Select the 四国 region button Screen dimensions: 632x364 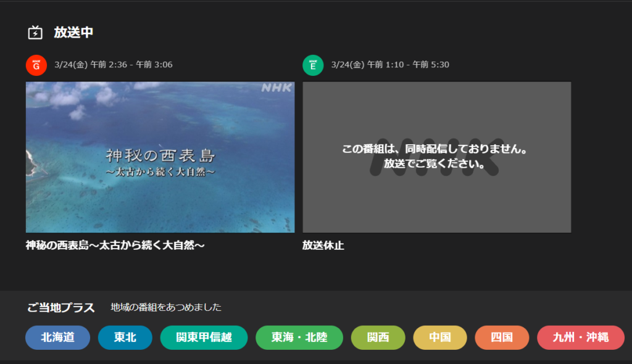click(x=502, y=337)
